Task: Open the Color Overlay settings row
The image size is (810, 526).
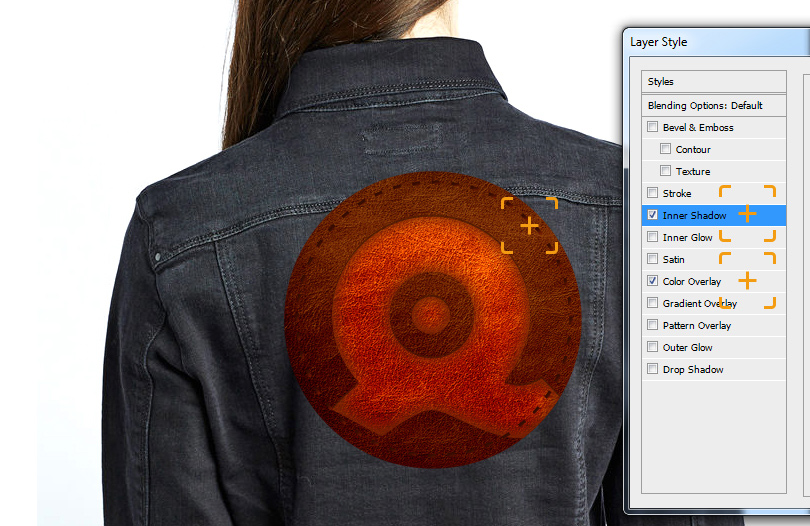Action: [714, 281]
